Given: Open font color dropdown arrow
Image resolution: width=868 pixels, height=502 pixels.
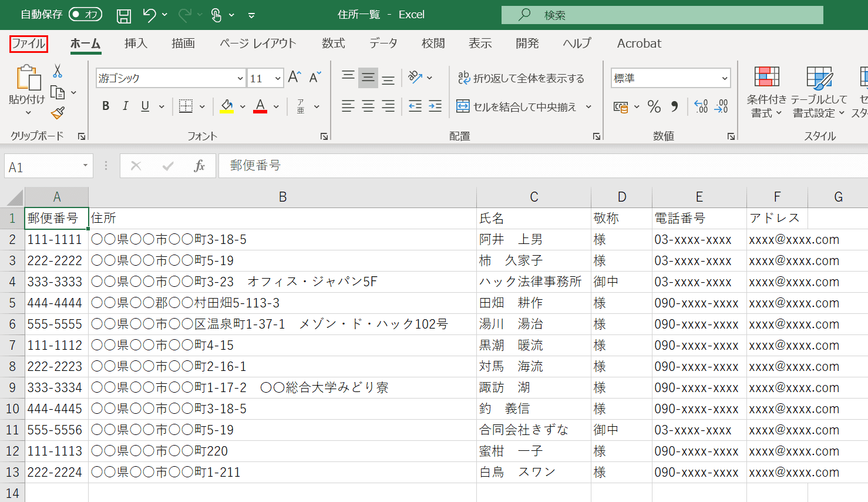Looking at the screenshot, I should [x=276, y=107].
